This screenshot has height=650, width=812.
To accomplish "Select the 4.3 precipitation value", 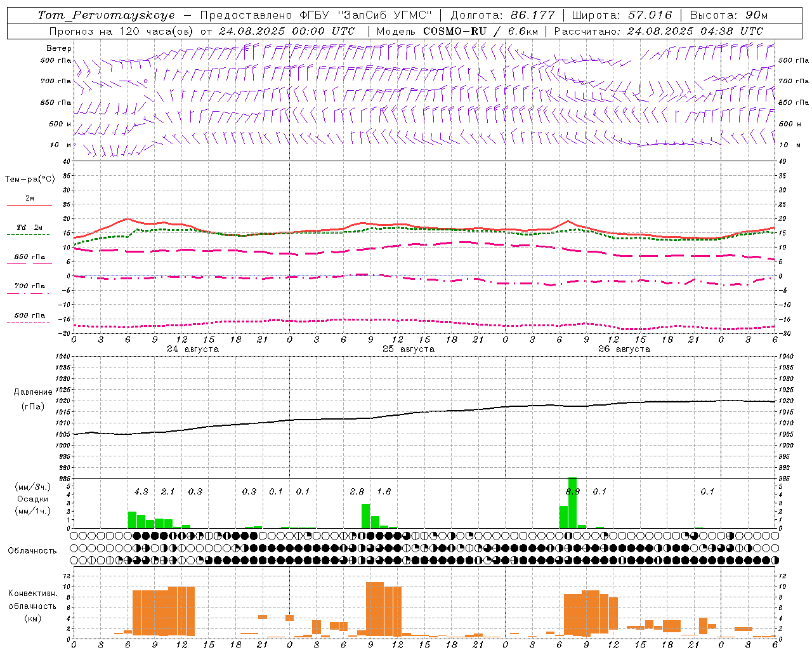I will click(x=141, y=491).
